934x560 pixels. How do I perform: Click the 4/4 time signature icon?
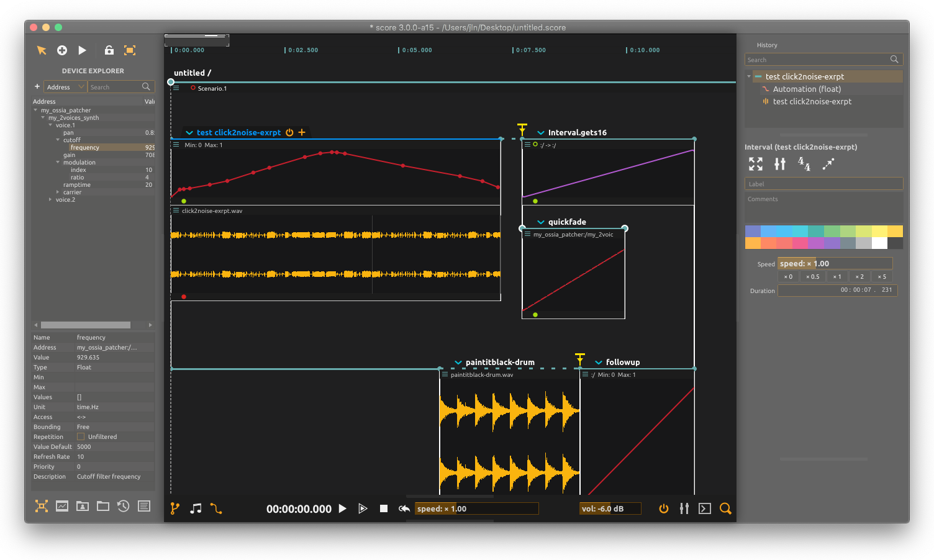804,164
